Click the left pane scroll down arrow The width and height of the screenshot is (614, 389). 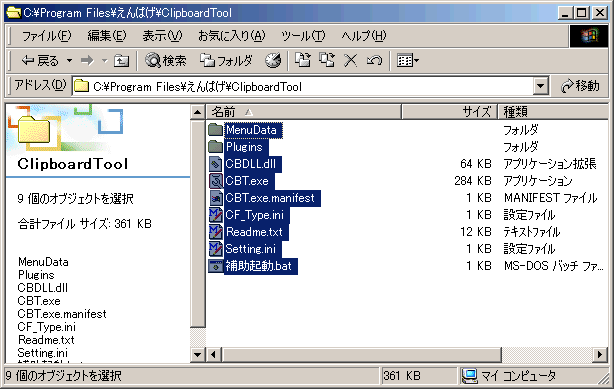(197, 355)
